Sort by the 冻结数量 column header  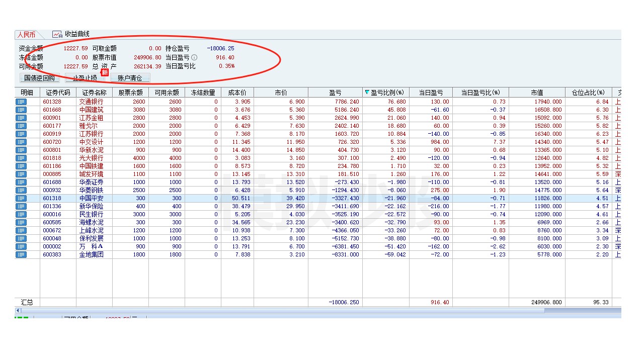(x=203, y=93)
